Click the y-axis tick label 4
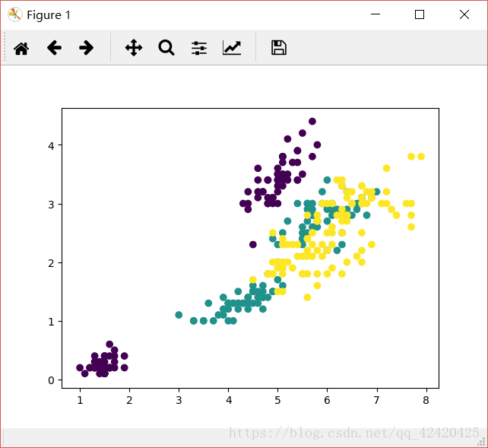This screenshot has width=488, height=448. (51, 146)
